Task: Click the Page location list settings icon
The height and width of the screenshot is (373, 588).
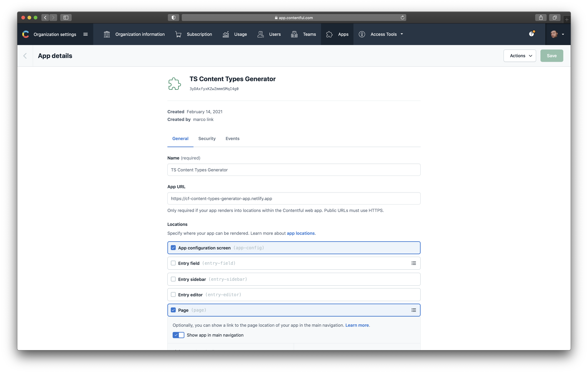Action: coord(413,310)
